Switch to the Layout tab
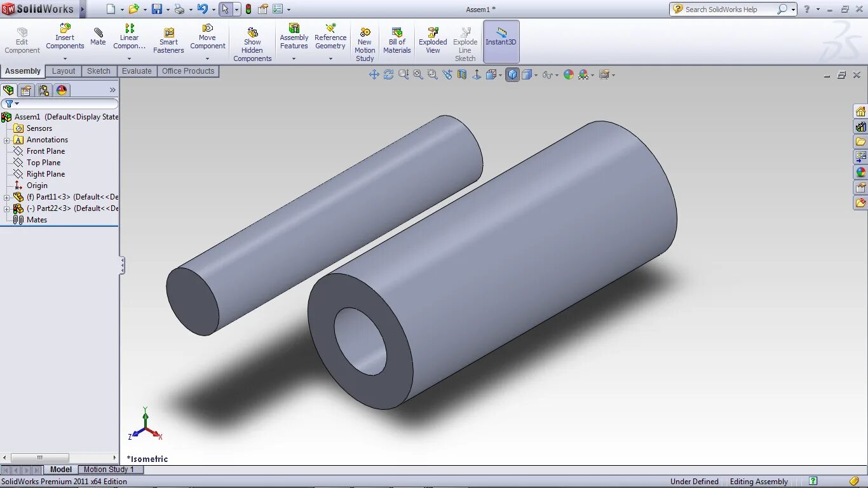Screen dimensions: 868x488 coord(64,71)
